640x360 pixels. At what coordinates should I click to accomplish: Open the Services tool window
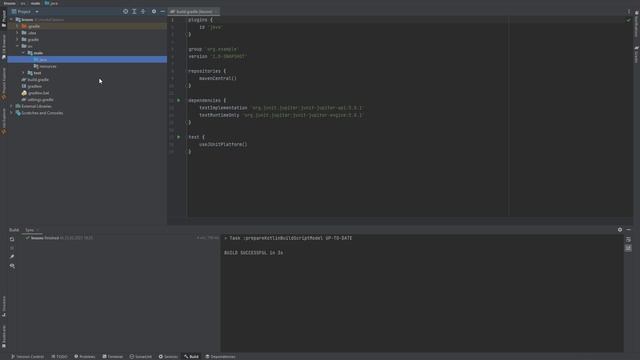[x=168, y=357]
